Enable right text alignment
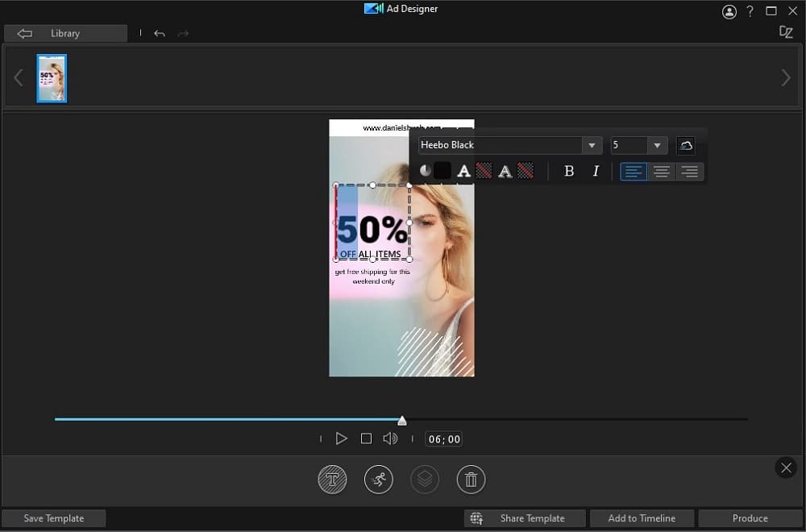Screen dimensions: 806x532 point(689,171)
